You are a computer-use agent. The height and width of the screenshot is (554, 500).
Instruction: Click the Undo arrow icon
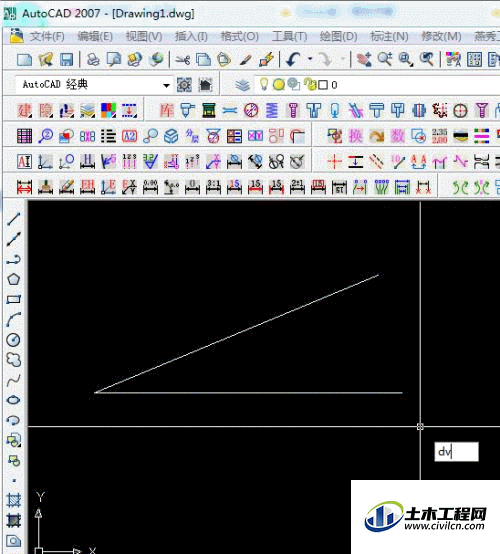(x=293, y=59)
